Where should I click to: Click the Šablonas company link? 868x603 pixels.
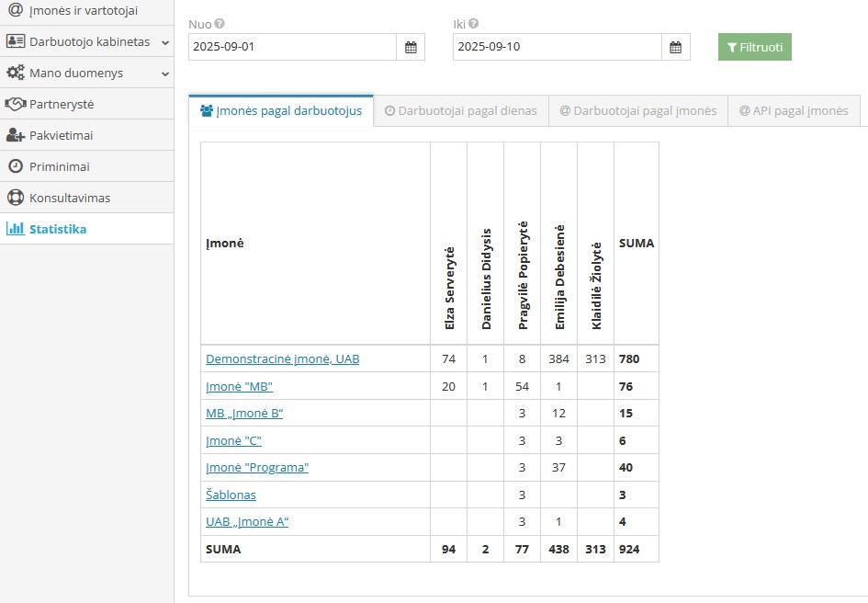[x=231, y=495]
